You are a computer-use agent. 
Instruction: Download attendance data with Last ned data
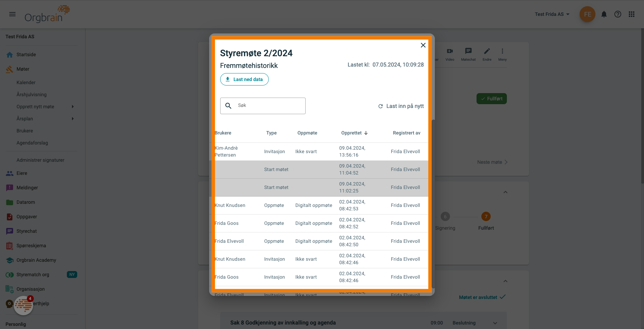[x=244, y=79]
